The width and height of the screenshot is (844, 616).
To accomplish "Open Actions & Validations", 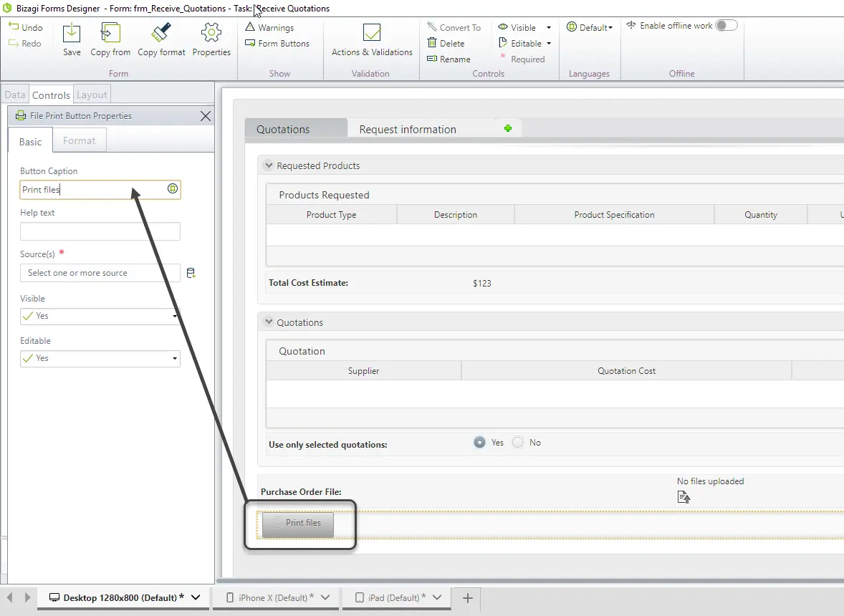I will pos(372,39).
